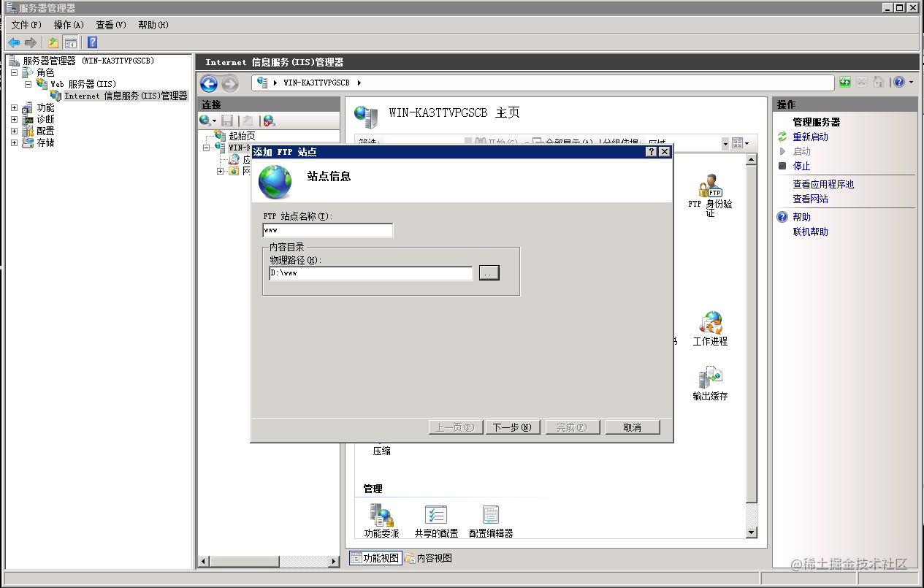Click the green refresh icon beside the address bar
This screenshot has width=924, height=588.
coord(845,83)
